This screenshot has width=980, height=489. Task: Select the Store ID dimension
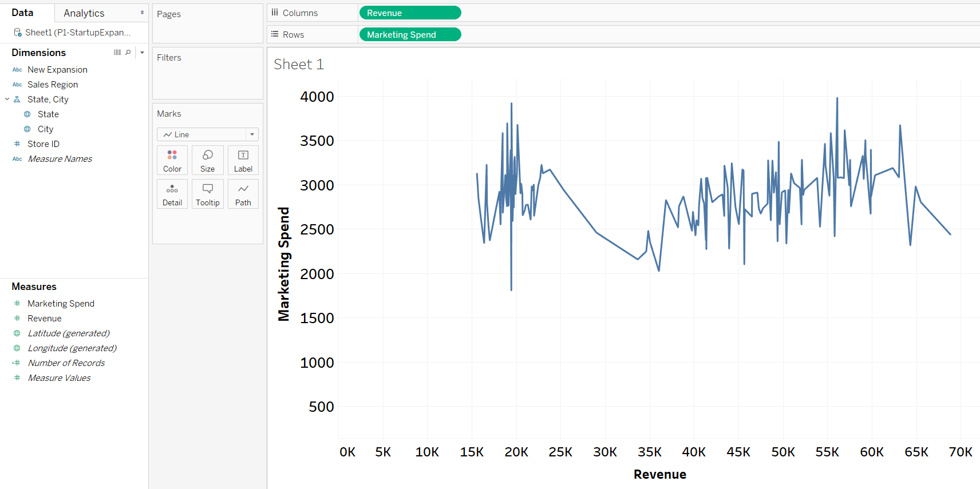tap(44, 144)
